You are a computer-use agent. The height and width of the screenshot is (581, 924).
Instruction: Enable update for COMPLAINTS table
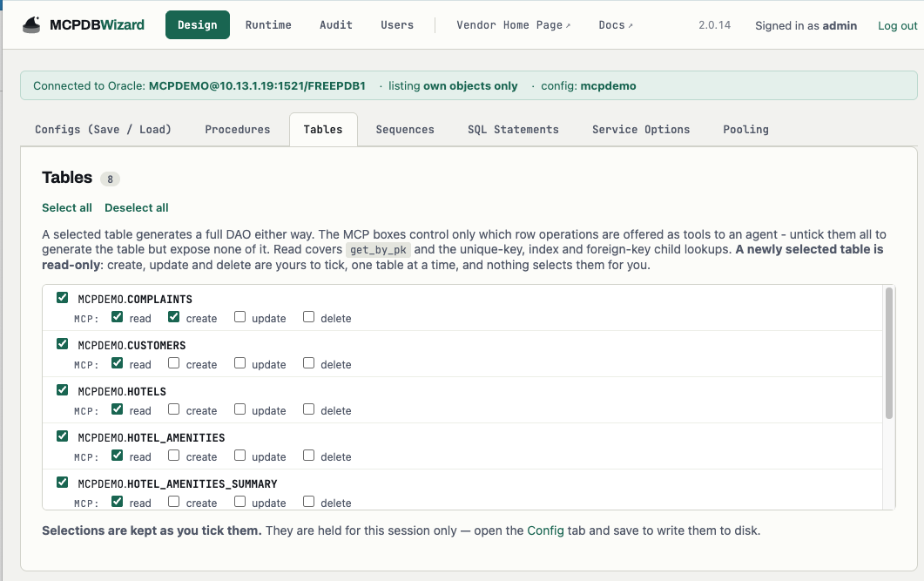click(x=239, y=317)
